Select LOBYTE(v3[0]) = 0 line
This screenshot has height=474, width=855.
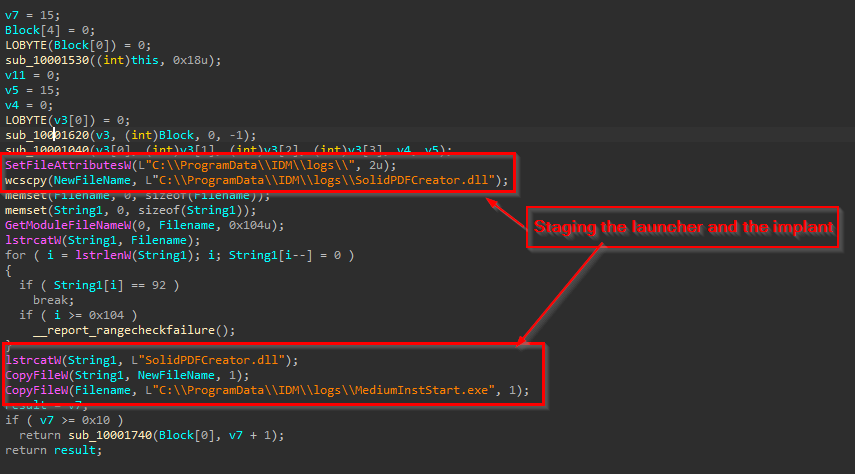[x=68, y=121]
